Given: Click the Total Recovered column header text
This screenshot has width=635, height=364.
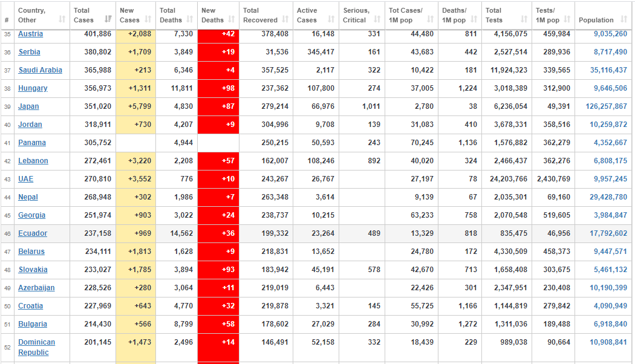Looking at the screenshot, I should coord(260,15).
